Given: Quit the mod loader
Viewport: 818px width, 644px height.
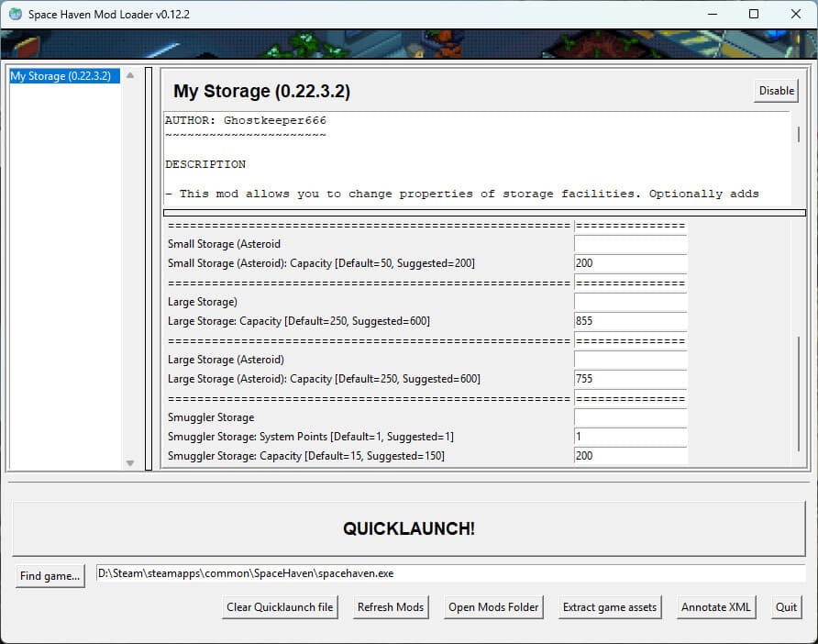Looking at the screenshot, I should 786,607.
